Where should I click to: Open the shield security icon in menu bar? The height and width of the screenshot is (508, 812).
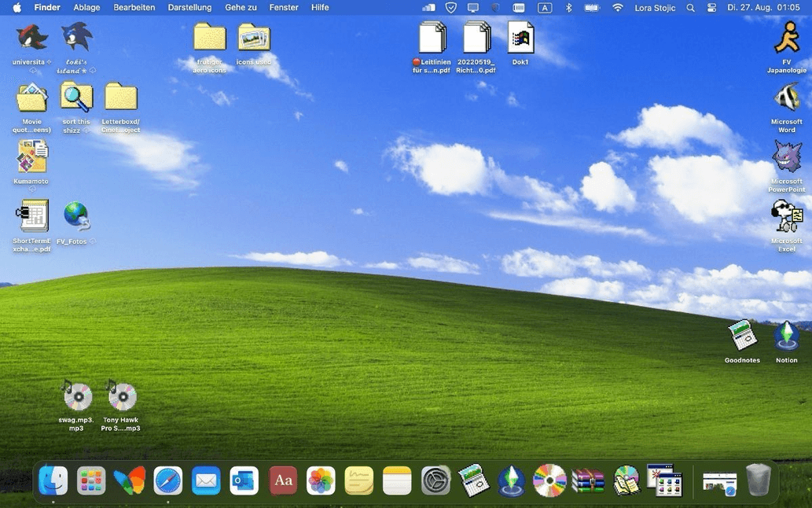(451, 8)
